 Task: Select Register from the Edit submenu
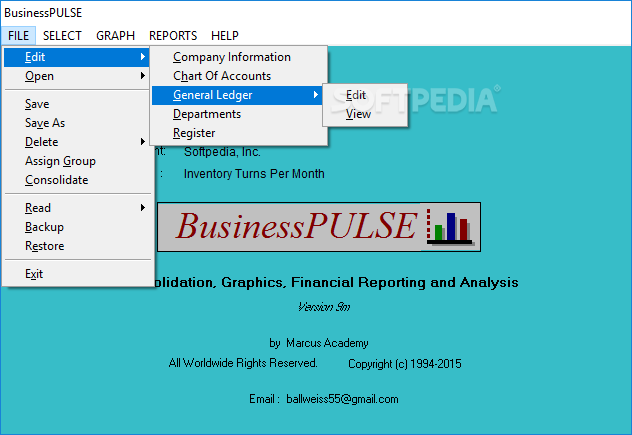[239, 133]
